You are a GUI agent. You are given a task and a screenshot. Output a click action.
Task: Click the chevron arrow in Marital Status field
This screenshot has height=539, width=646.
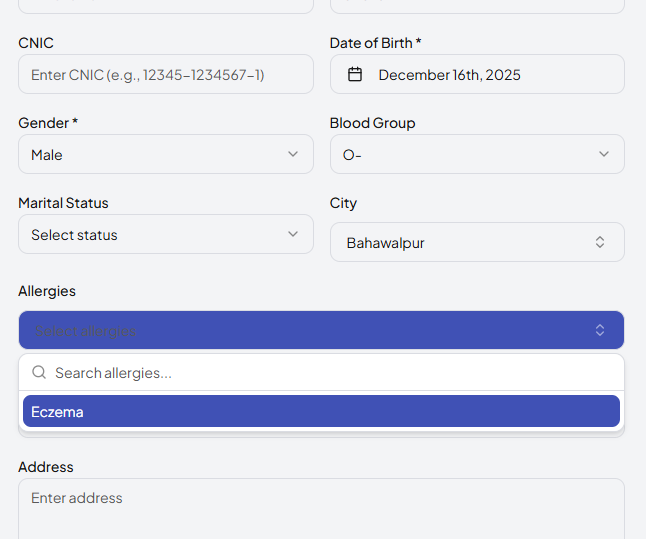[293, 234]
